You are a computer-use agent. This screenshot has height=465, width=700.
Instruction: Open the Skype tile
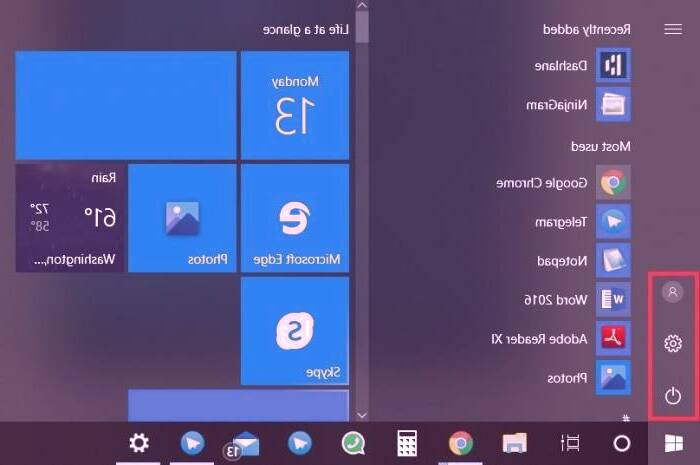[295, 331]
